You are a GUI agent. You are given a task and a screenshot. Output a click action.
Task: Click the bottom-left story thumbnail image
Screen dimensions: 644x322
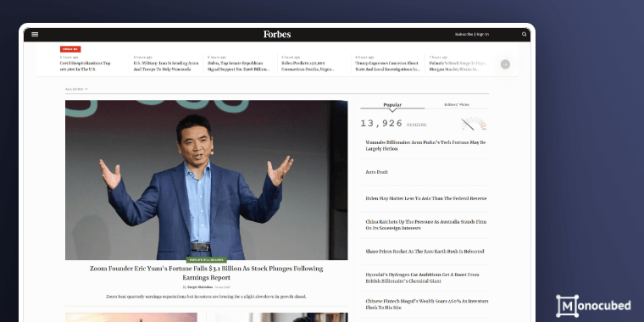click(131, 318)
